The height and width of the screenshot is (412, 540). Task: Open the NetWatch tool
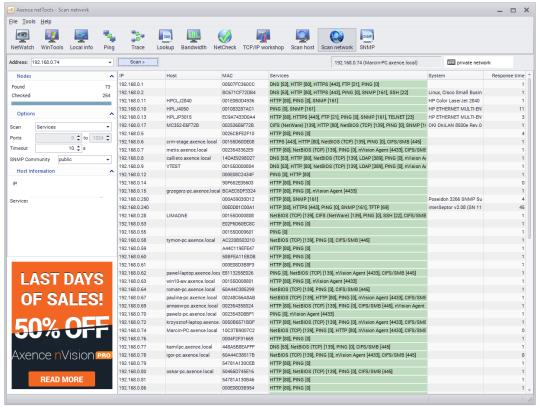pyautogui.click(x=22, y=40)
